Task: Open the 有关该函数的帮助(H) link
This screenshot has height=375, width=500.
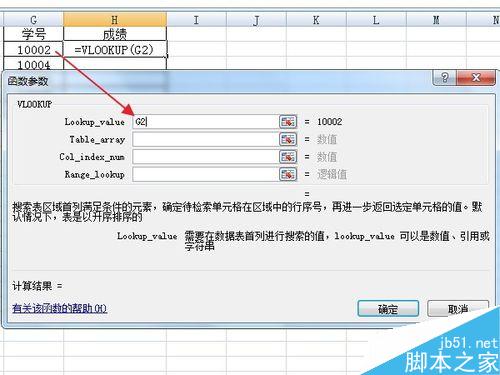Action: pyautogui.click(x=60, y=308)
